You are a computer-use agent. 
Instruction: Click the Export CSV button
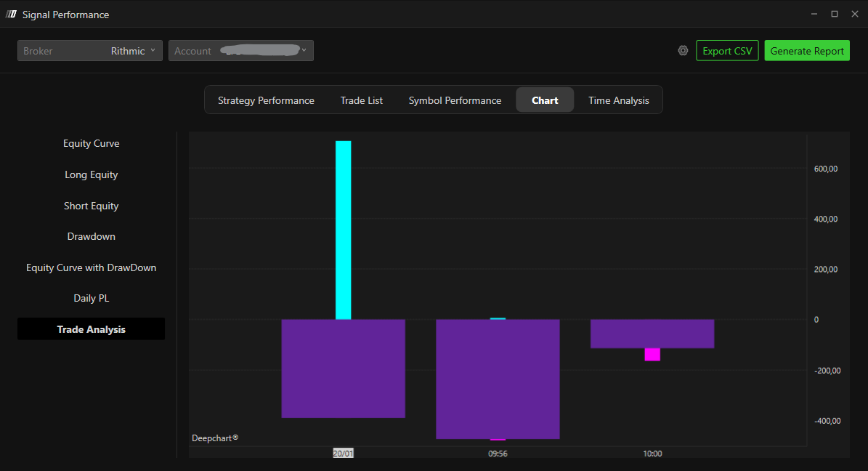pos(727,50)
